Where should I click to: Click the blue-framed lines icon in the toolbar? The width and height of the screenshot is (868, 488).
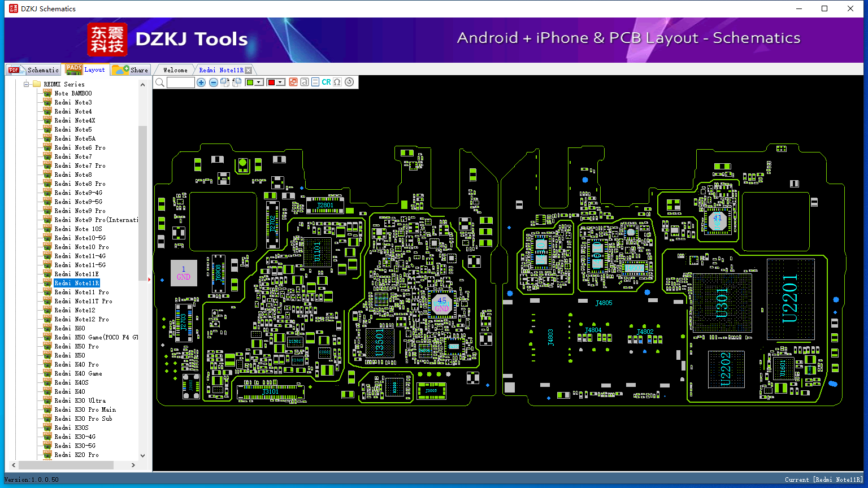click(x=315, y=82)
